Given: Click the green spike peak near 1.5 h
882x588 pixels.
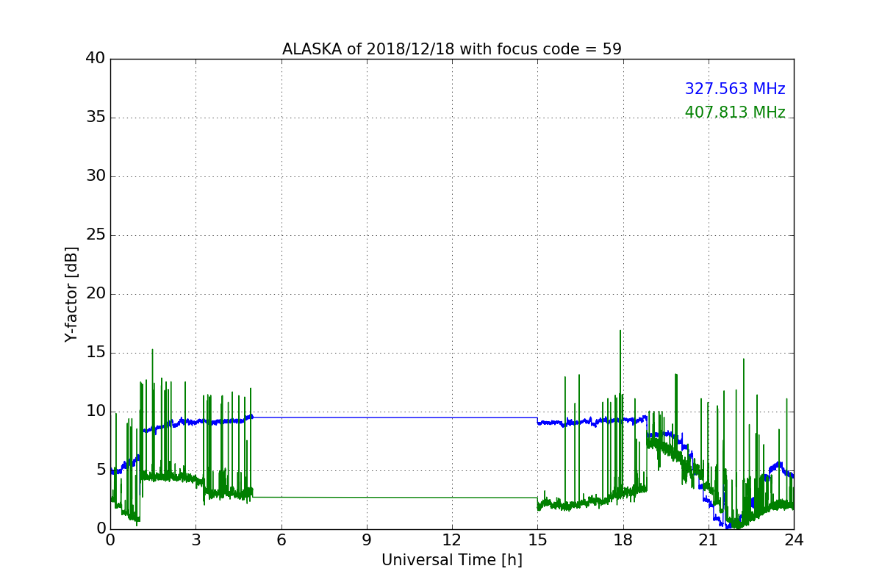Looking at the screenshot, I should pos(152,351).
